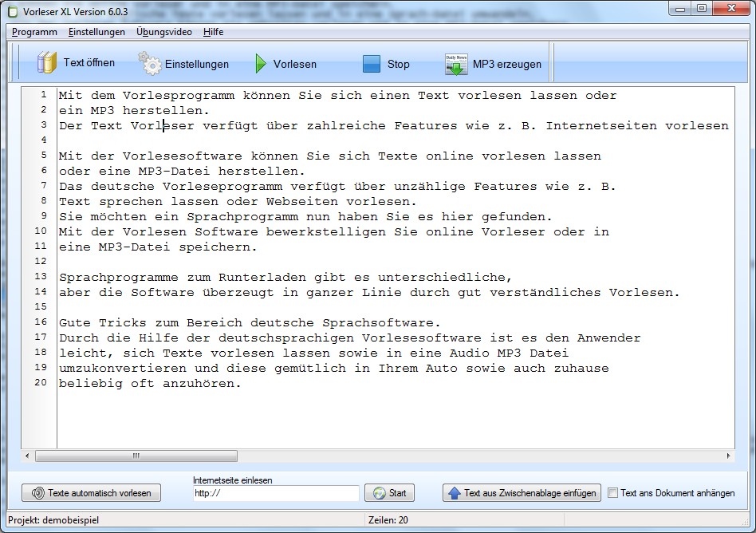Enable 'Text ans Dokument anhängen' checkbox
Screen dimensions: 756x533
(612, 493)
